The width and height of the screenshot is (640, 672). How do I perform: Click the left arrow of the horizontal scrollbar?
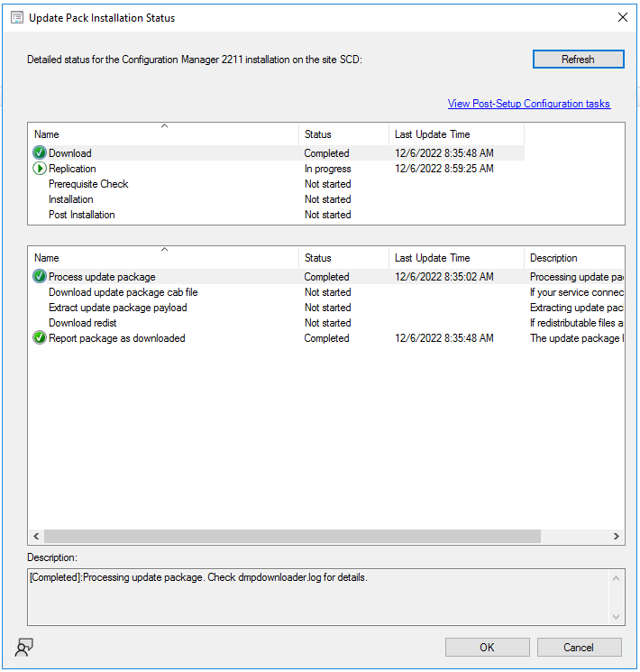tap(36, 536)
